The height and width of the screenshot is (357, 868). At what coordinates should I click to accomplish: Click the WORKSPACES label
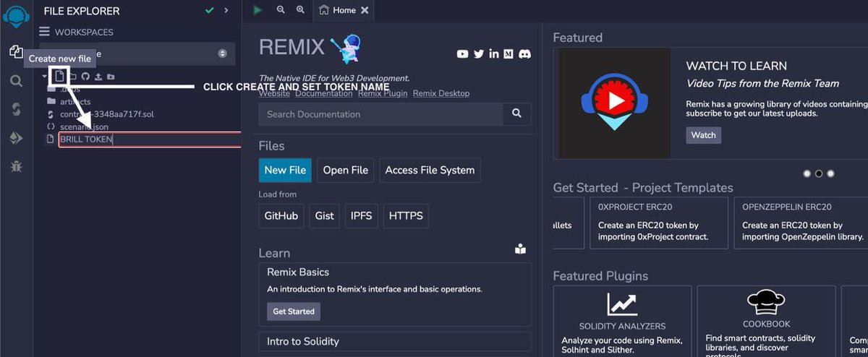[84, 32]
